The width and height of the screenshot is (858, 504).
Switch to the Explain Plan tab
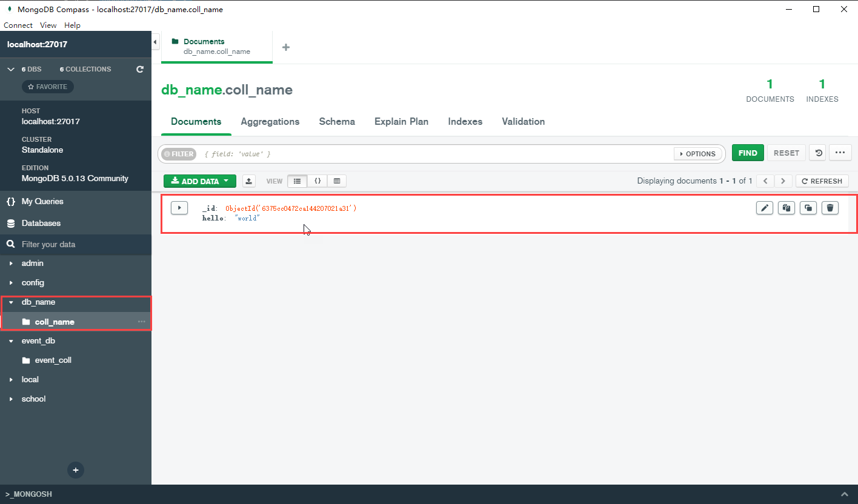tap(401, 122)
